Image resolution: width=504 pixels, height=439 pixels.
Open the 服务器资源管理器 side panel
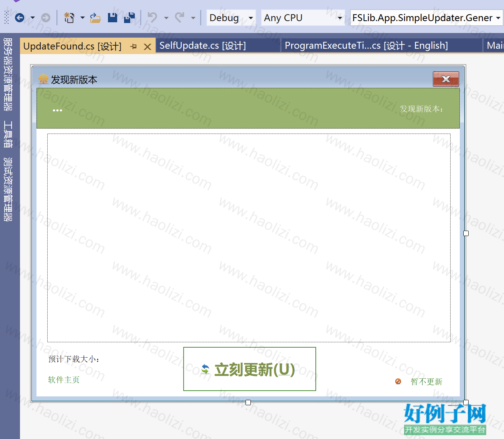tap(8, 74)
